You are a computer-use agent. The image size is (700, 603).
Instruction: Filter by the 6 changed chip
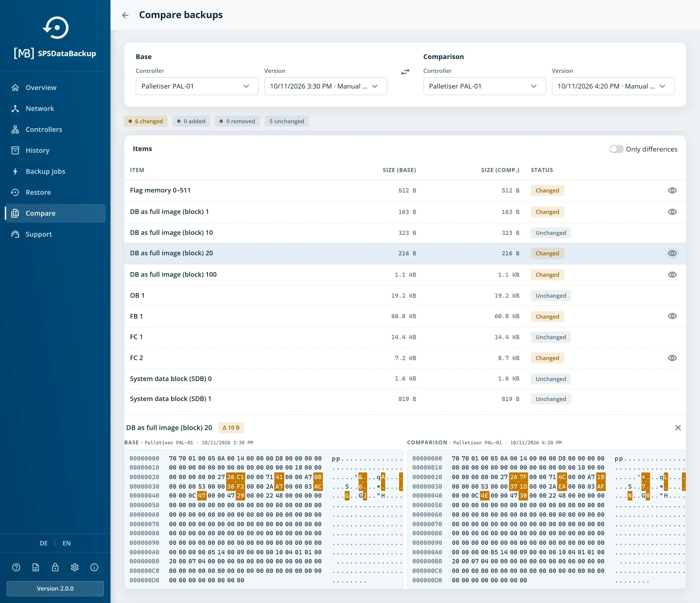coord(146,121)
